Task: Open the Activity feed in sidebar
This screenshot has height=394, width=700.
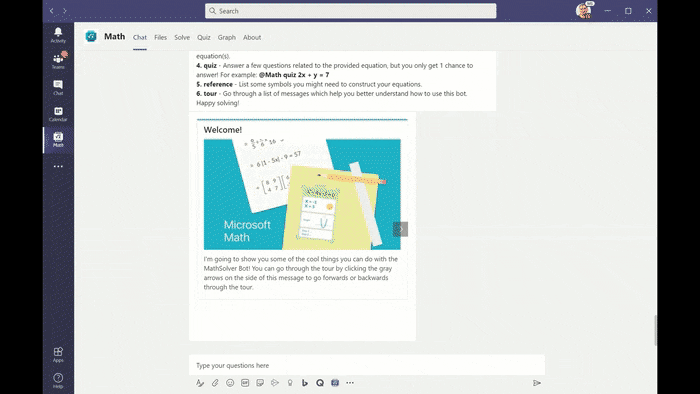Action: [x=58, y=34]
